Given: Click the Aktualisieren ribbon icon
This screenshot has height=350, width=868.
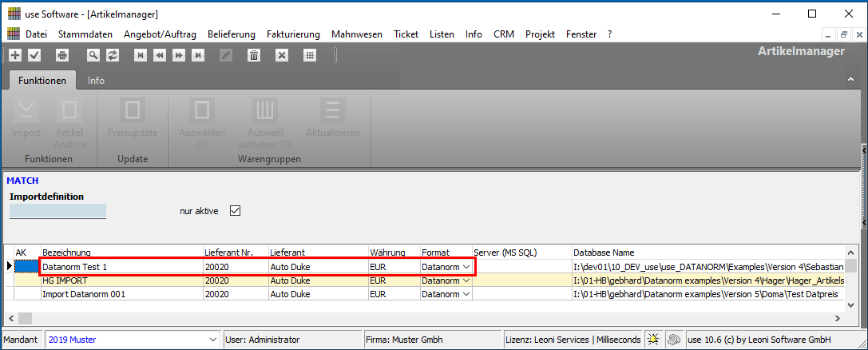Looking at the screenshot, I should click(333, 109).
